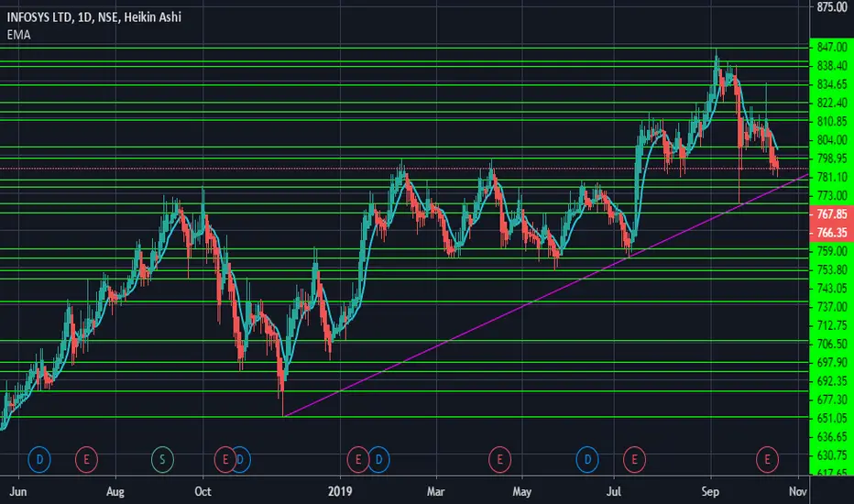The image size is (854, 504).
Task: Click the 737.00 price axis label
Action: 832,307
